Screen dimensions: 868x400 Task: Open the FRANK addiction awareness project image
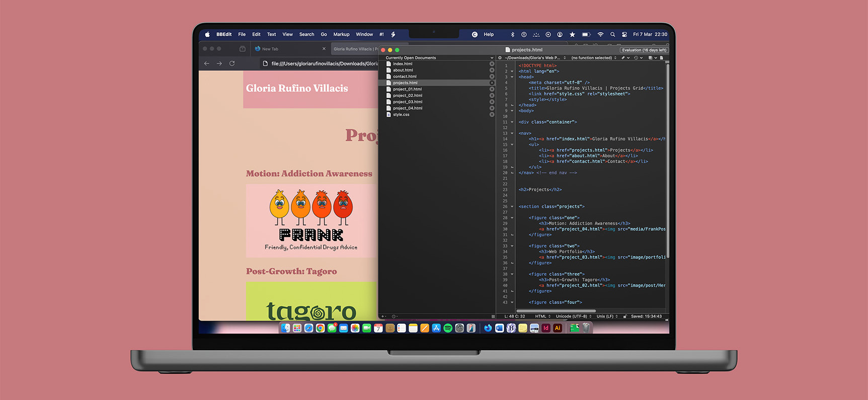coord(311,220)
